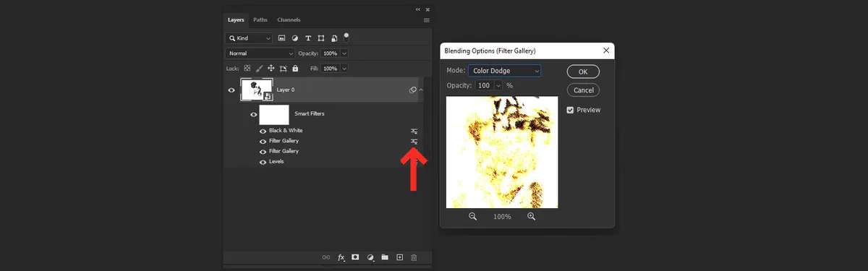Lock image pixels brush icon
Image resolution: width=868 pixels, height=271 pixels.
pyautogui.click(x=259, y=69)
